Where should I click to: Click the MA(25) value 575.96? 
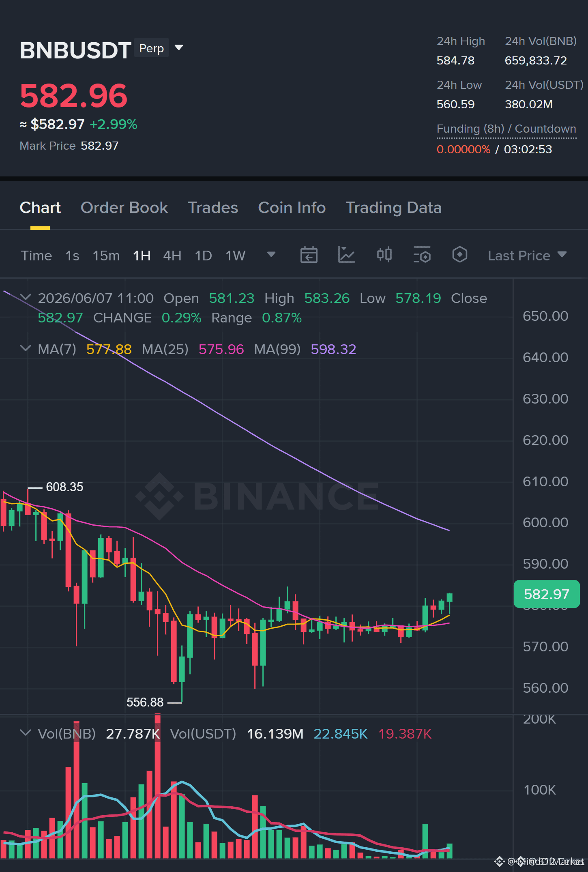pyautogui.click(x=221, y=349)
